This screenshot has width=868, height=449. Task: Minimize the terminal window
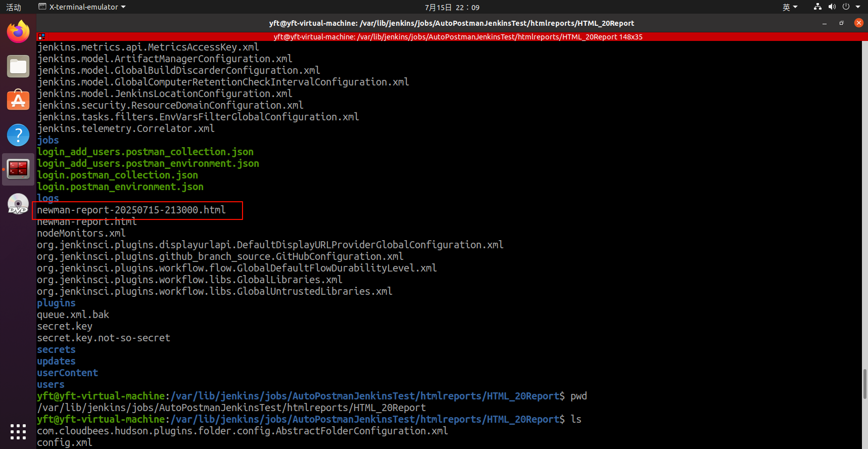pyautogui.click(x=825, y=23)
